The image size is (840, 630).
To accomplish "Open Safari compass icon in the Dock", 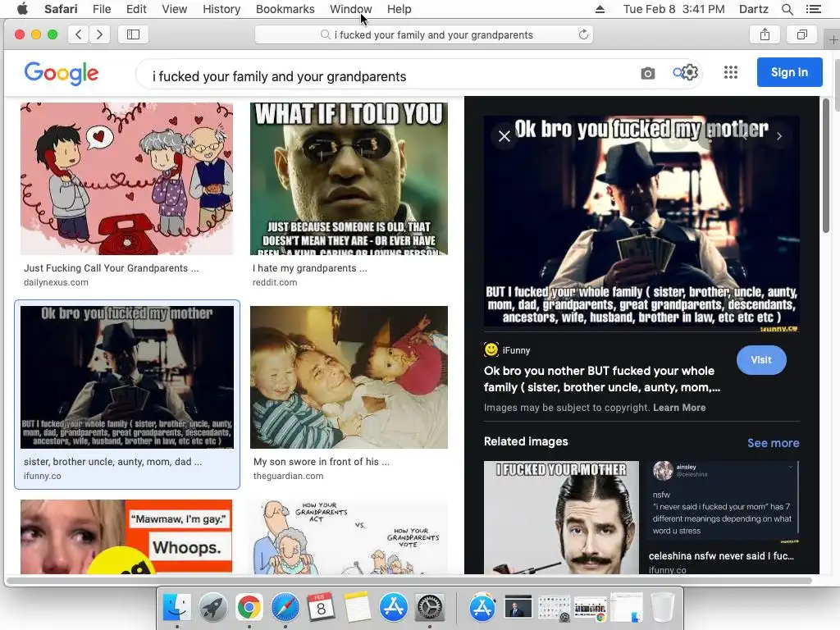I will (x=285, y=608).
